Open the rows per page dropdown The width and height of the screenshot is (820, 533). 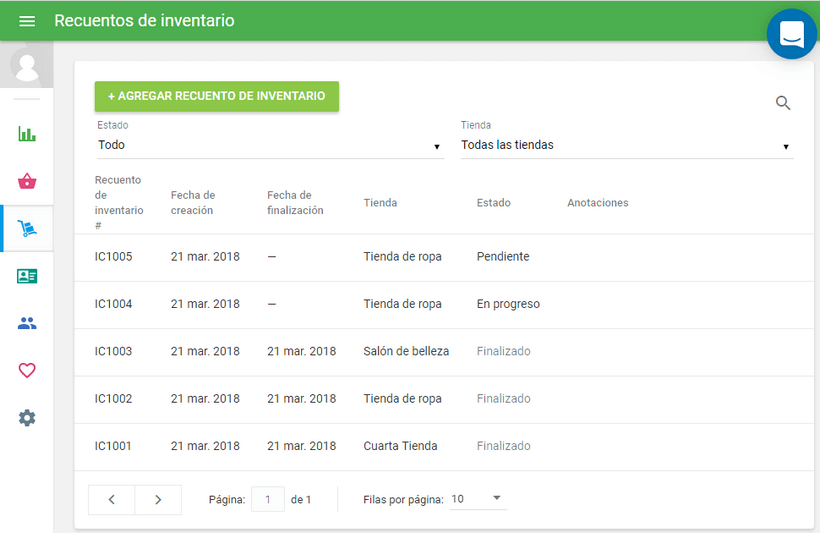click(478, 499)
